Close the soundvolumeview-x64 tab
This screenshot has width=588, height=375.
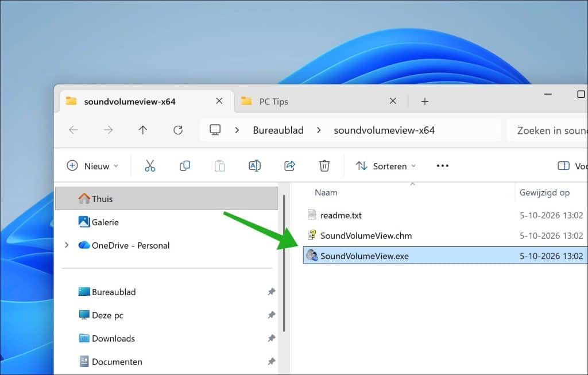(219, 101)
